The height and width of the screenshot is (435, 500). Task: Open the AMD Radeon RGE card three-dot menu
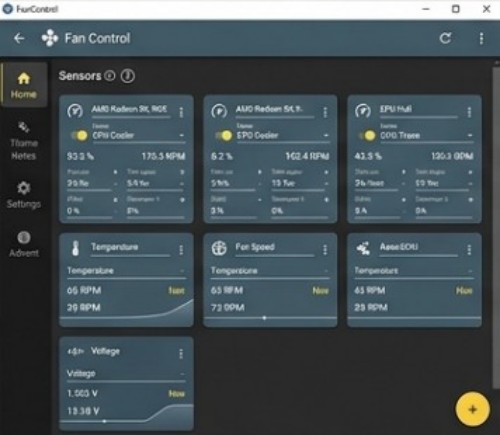coord(181,112)
